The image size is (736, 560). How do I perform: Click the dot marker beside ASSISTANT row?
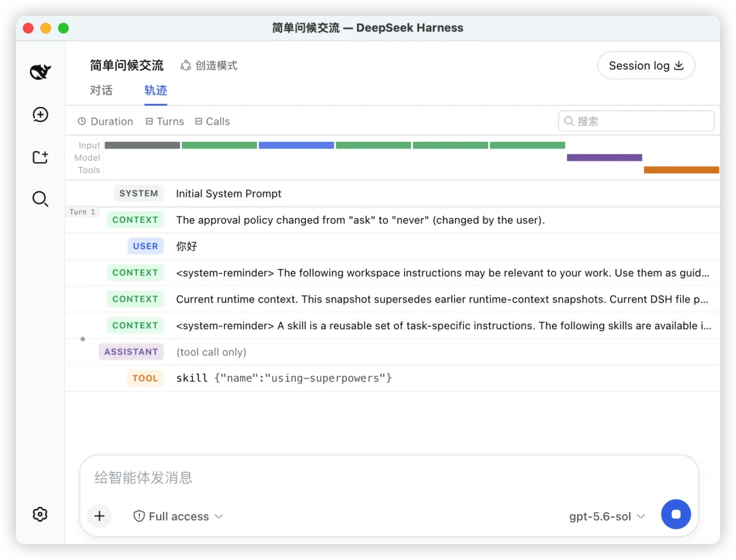[x=82, y=339]
